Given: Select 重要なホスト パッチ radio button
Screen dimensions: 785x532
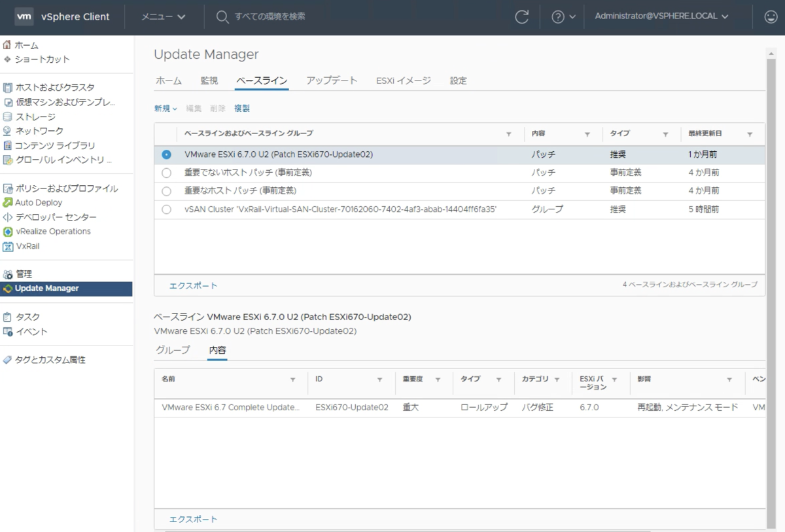Looking at the screenshot, I should 166,191.
